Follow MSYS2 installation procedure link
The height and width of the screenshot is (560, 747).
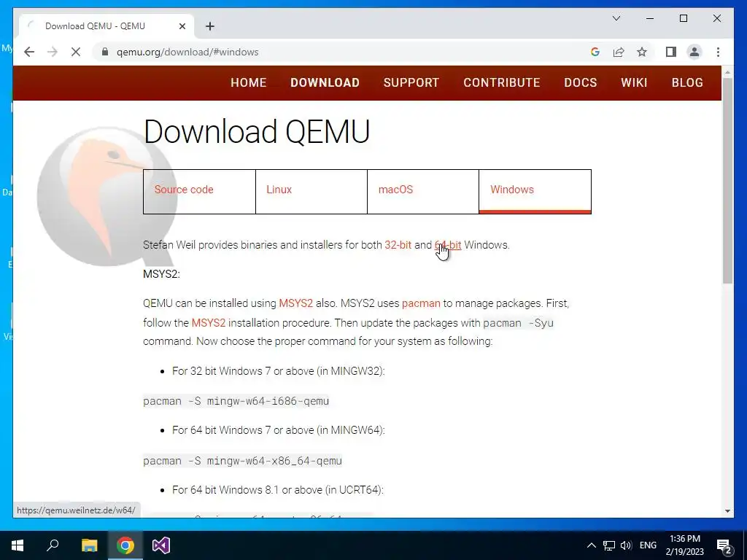pyautogui.click(x=208, y=323)
